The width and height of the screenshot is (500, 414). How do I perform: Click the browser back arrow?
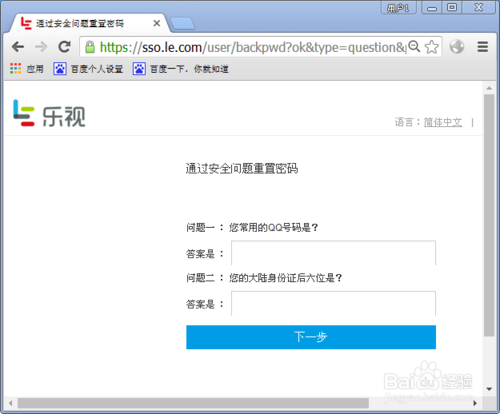click(18, 47)
